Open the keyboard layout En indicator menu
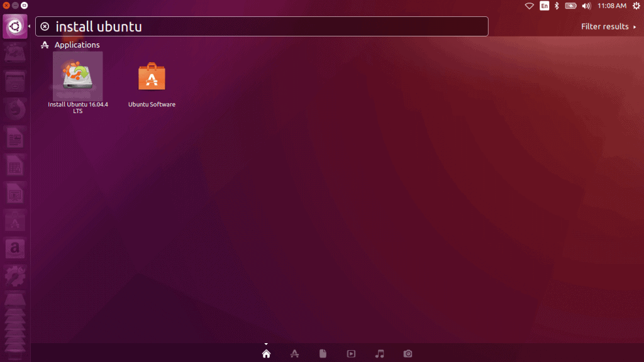The width and height of the screenshot is (644, 362). (545, 6)
